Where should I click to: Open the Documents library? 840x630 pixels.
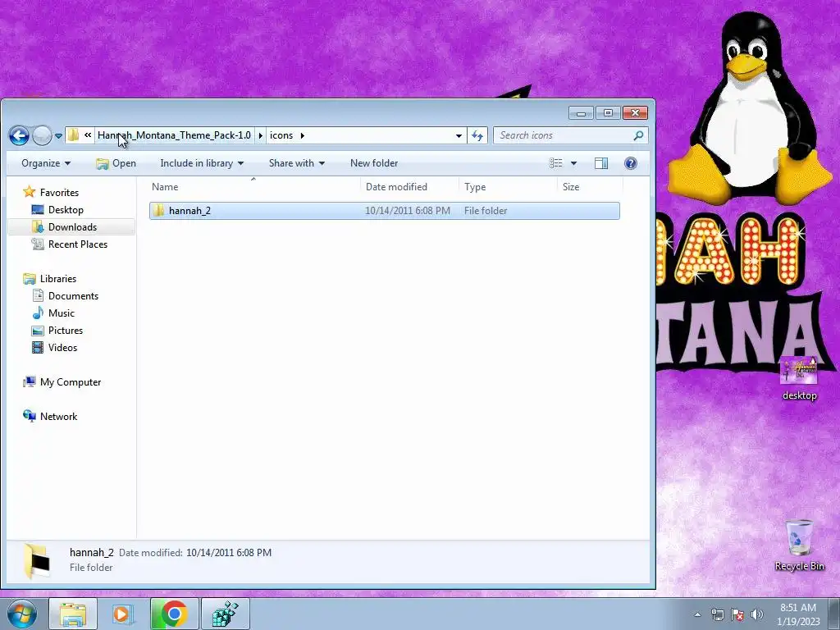(73, 295)
